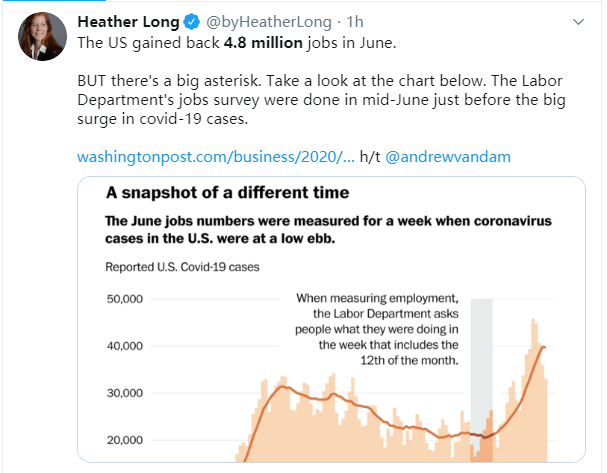Open the Heather Long display name

pos(128,22)
